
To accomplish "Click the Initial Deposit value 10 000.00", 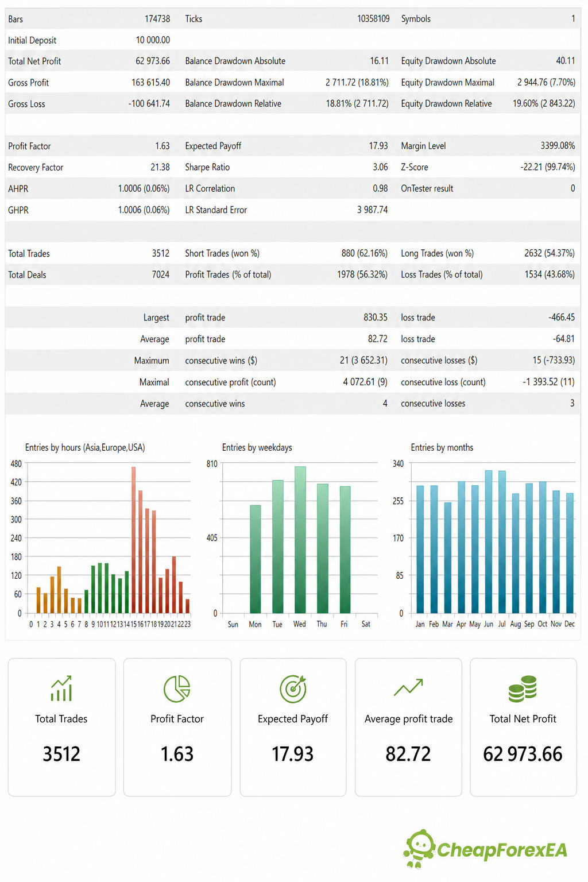I will tap(153, 40).
